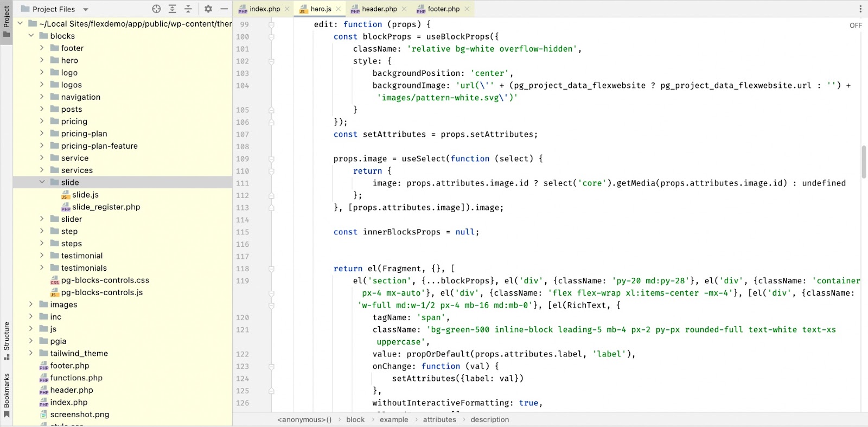Click the description breadcrumb
This screenshot has height=427, width=868.
(x=490, y=419)
